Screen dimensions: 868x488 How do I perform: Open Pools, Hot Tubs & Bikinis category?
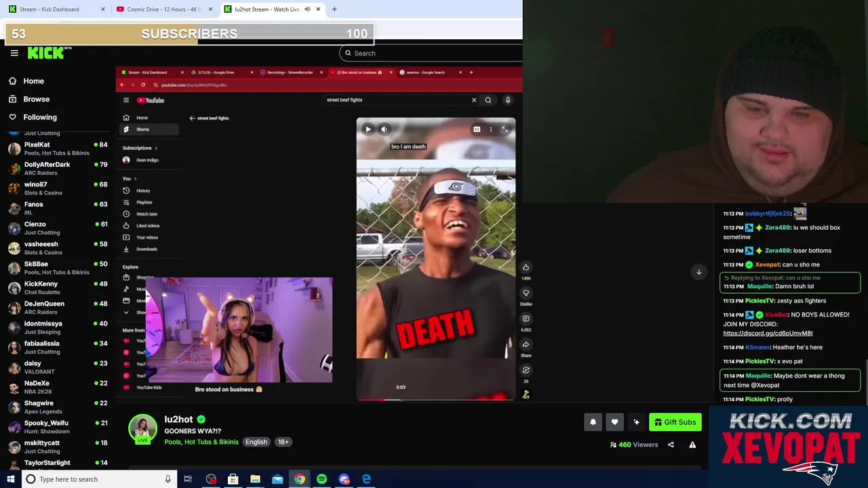pyautogui.click(x=201, y=442)
